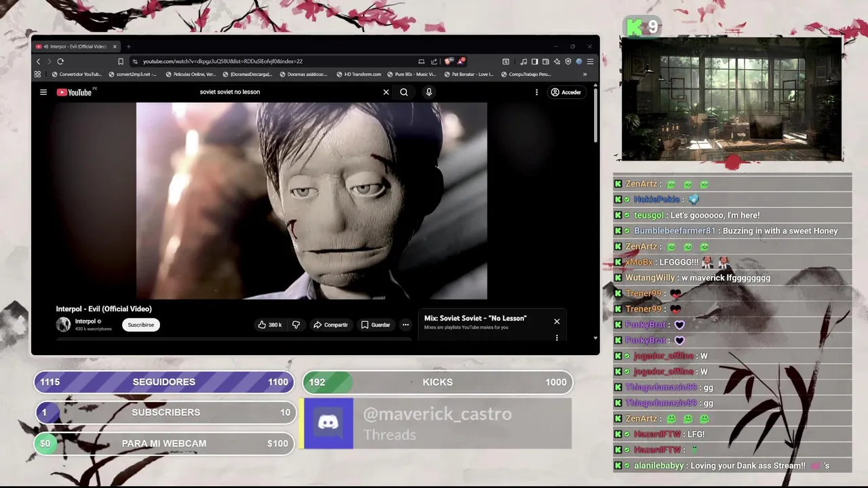Click the Compartir share button
Image resolution: width=868 pixels, height=488 pixels.
click(330, 325)
